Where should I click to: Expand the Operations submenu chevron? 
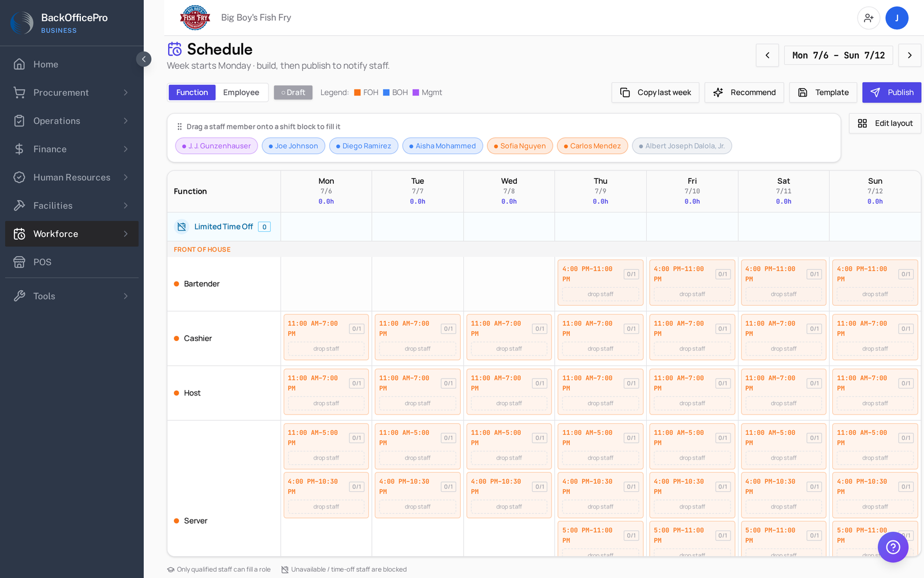(x=125, y=121)
